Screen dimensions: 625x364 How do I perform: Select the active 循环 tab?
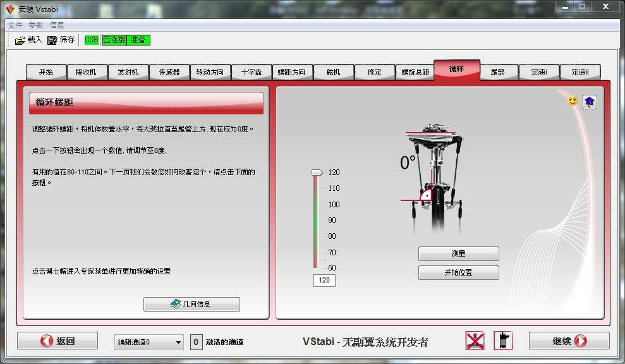point(457,70)
